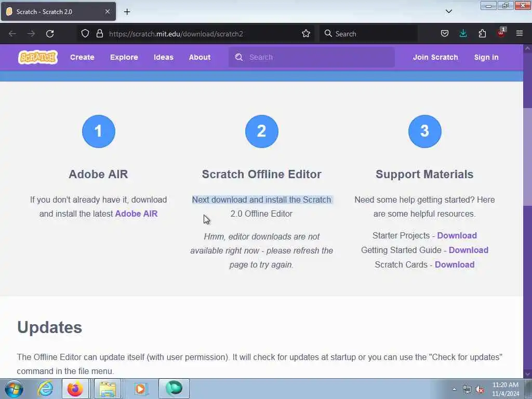Reload the page with the refresh icon

pos(50,34)
